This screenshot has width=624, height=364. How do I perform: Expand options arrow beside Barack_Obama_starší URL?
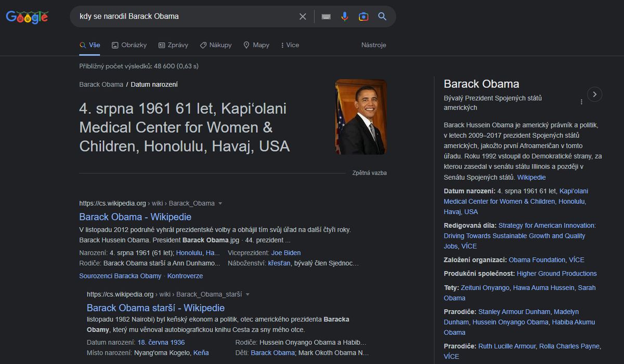point(248,294)
